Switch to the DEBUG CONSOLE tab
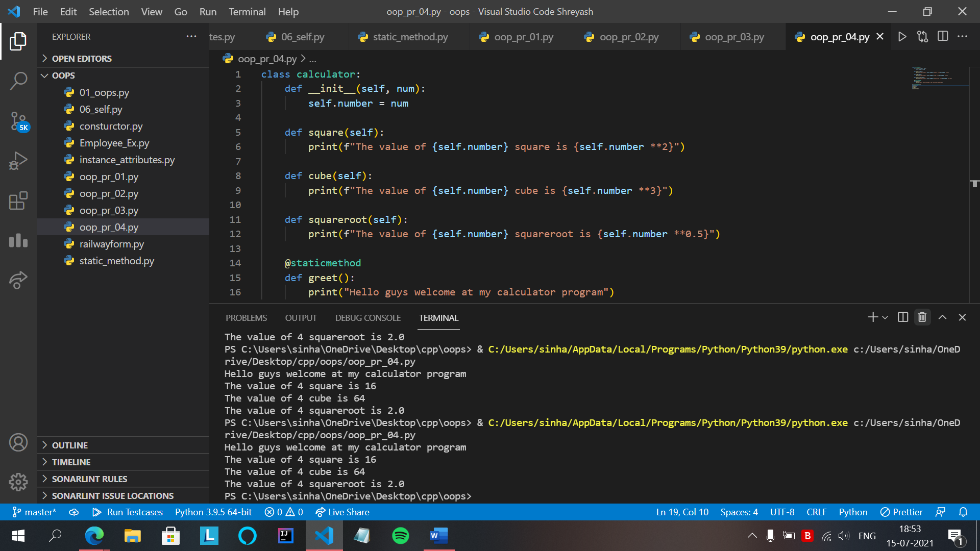Image resolution: width=980 pixels, height=551 pixels. (367, 317)
